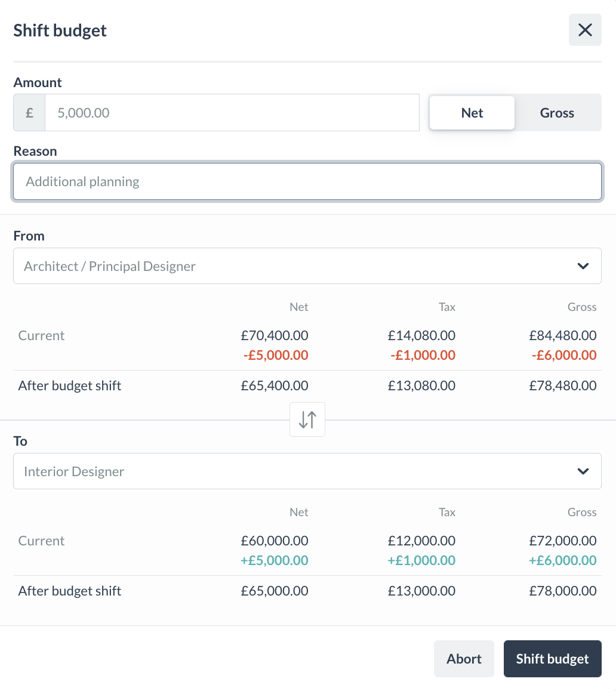Click the Reason field label

[35, 151]
